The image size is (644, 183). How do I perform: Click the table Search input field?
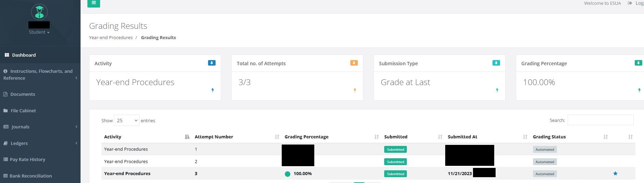click(x=600, y=120)
